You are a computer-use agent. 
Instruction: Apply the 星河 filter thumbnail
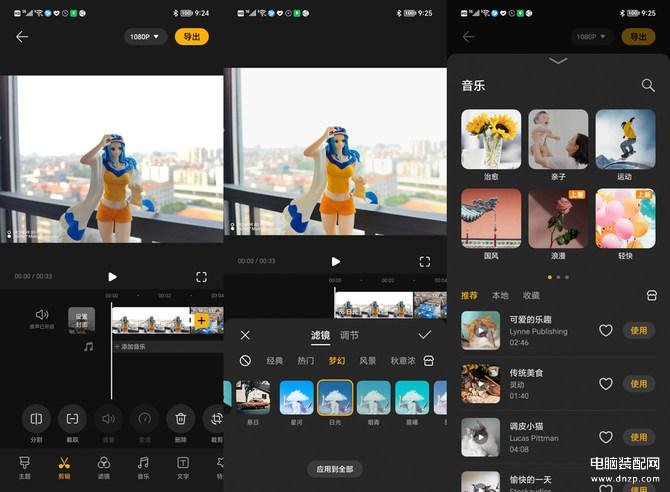297,398
